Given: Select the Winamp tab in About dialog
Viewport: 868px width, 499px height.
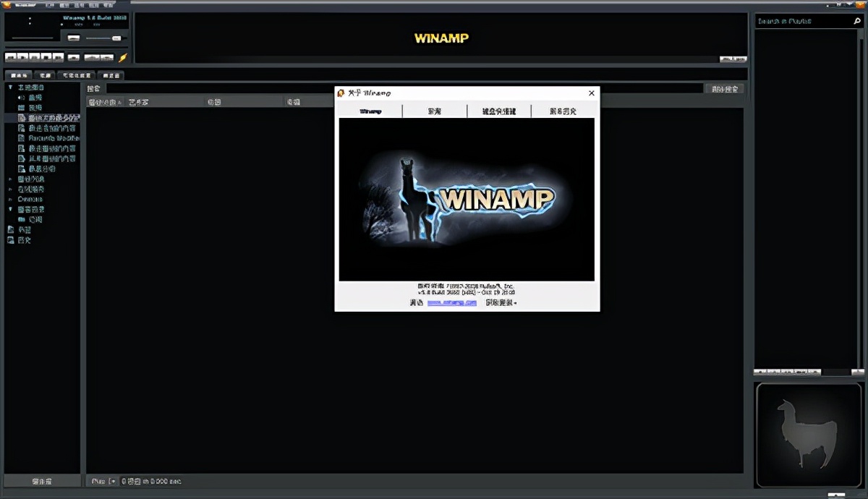Looking at the screenshot, I should pyautogui.click(x=370, y=111).
